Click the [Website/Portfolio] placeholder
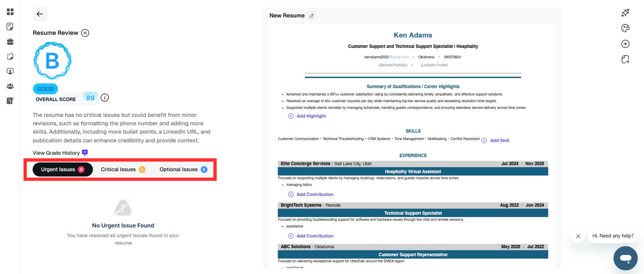The width and height of the screenshot is (644, 274). point(393,65)
